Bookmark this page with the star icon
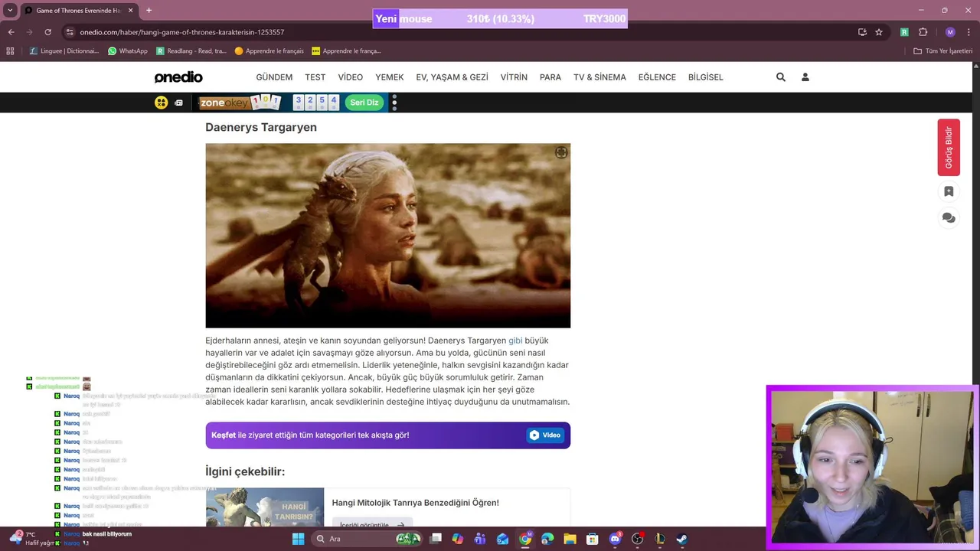The image size is (980, 551). 879,32
